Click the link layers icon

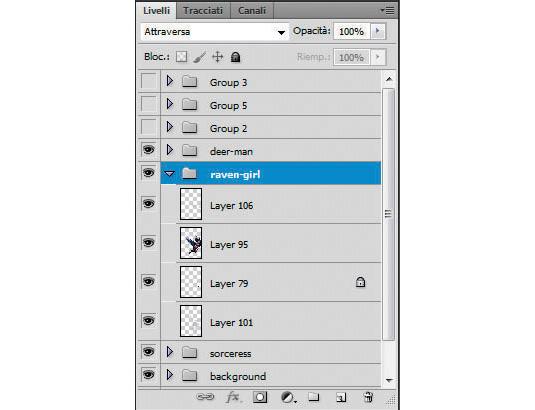point(205,397)
